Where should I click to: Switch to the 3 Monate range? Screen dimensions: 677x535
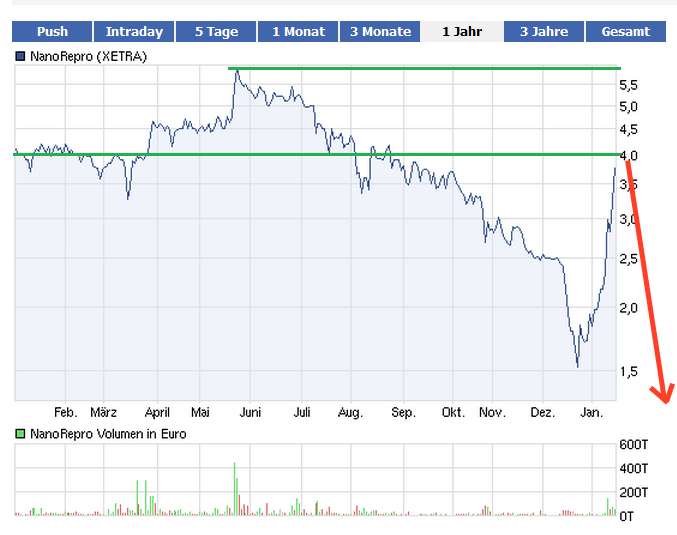point(380,32)
